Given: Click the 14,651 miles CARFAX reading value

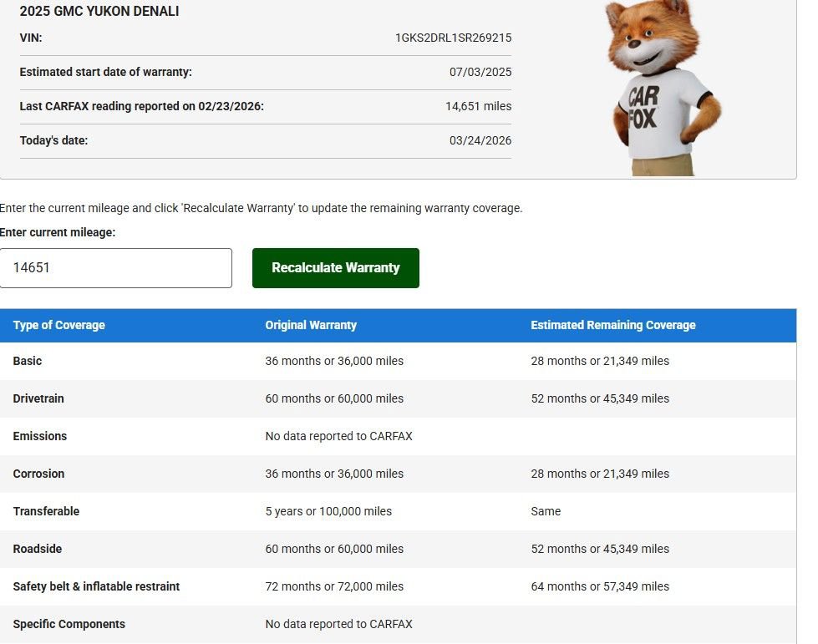Looking at the screenshot, I should tap(478, 106).
